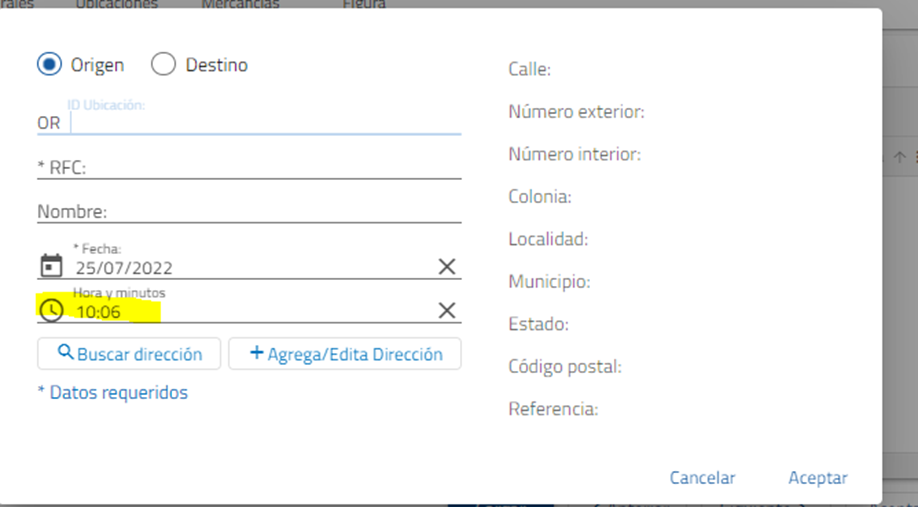Confirm with the Aceptar button
918x507 pixels.
[x=817, y=478]
